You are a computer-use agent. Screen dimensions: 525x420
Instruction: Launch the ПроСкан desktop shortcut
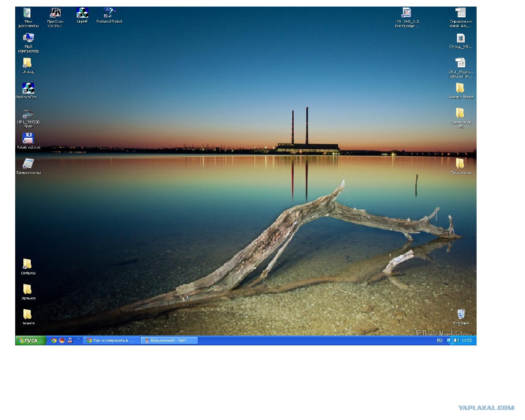(x=55, y=17)
